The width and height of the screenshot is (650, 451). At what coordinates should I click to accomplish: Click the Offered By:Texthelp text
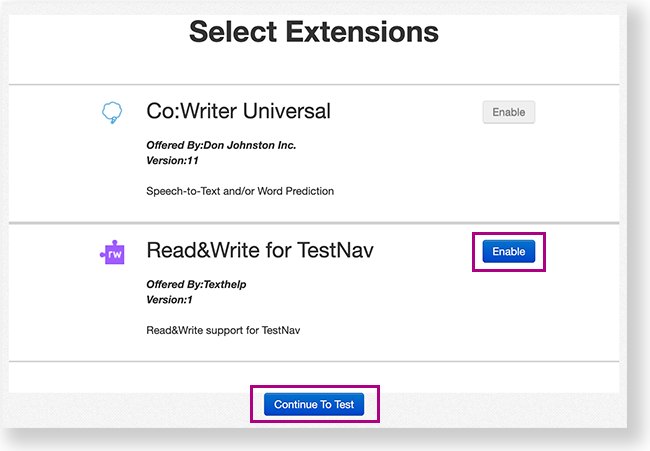coord(196,284)
